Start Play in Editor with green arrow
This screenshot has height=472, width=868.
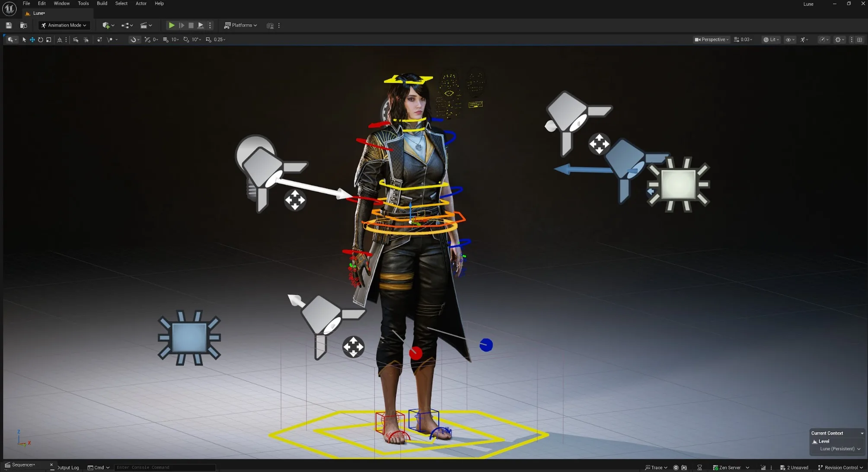tap(172, 26)
